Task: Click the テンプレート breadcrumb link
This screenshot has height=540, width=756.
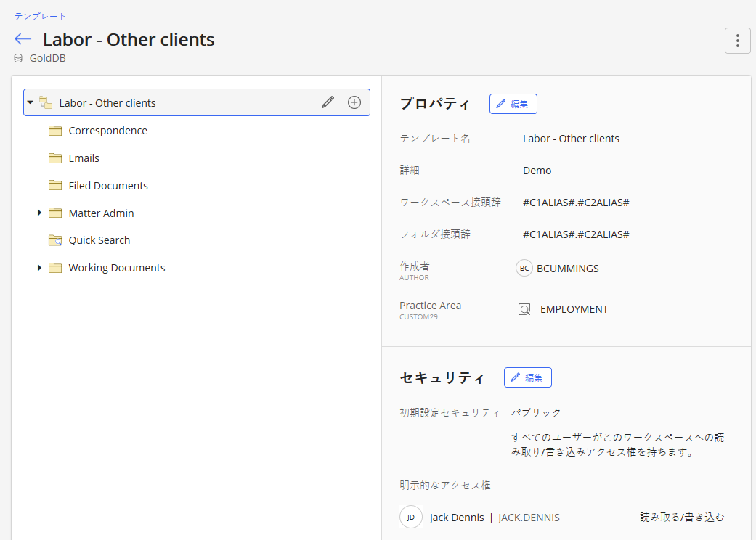Action: (40, 16)
